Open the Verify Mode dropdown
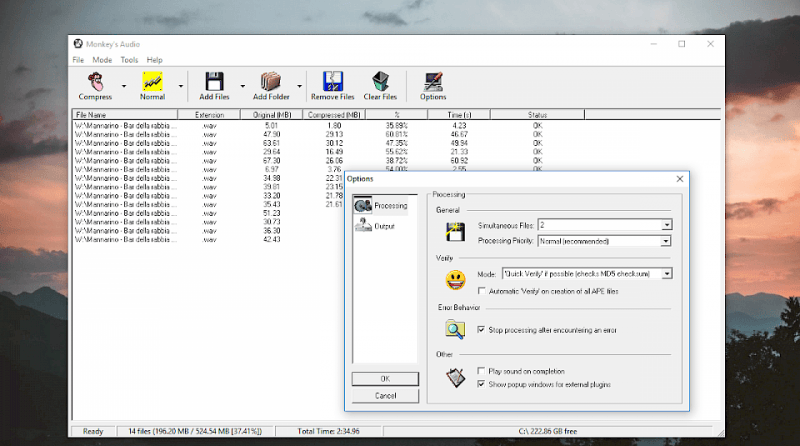800x446 pixels. click(x=666, y=273)
